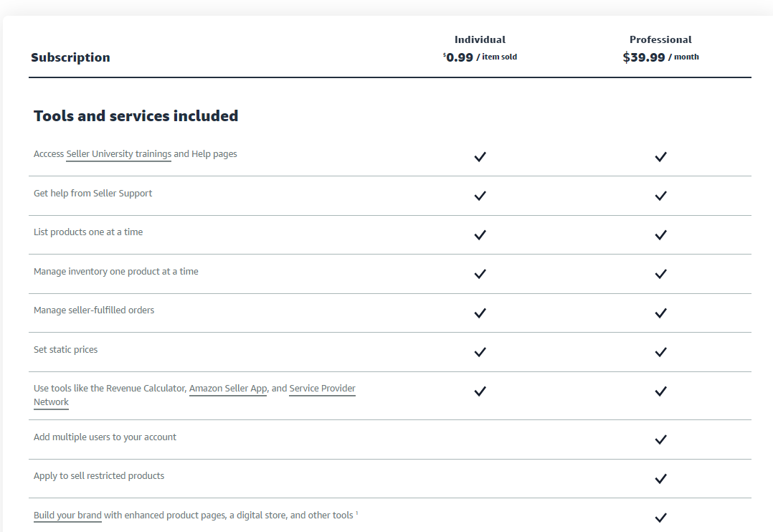Screen dimensions: 773x532
Task: Select Professional checkmark for Set static prices
Action: tap(660, 352)
